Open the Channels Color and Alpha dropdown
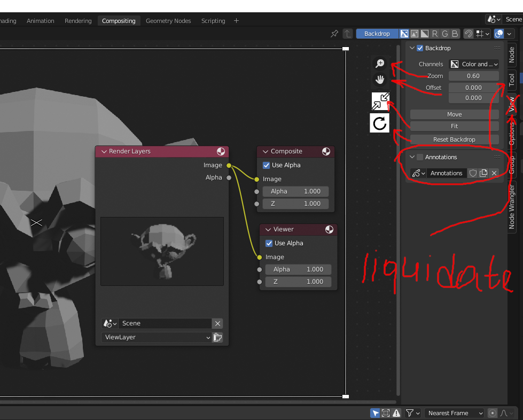 474,64
